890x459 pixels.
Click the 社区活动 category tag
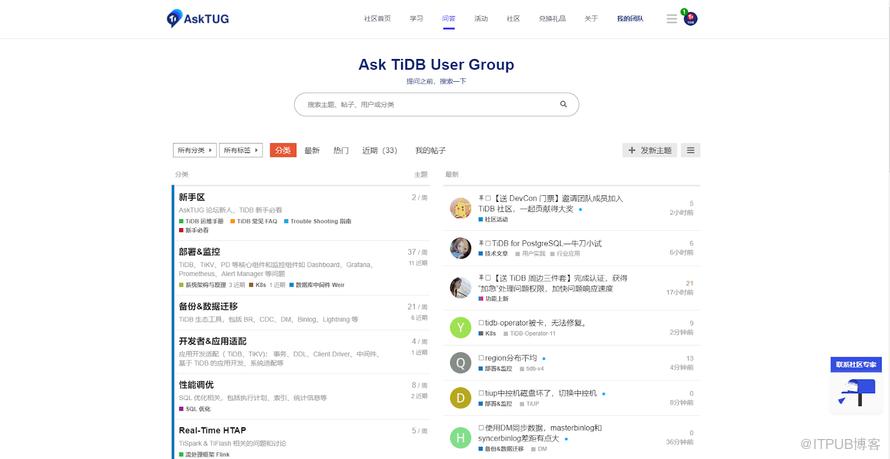493,219
